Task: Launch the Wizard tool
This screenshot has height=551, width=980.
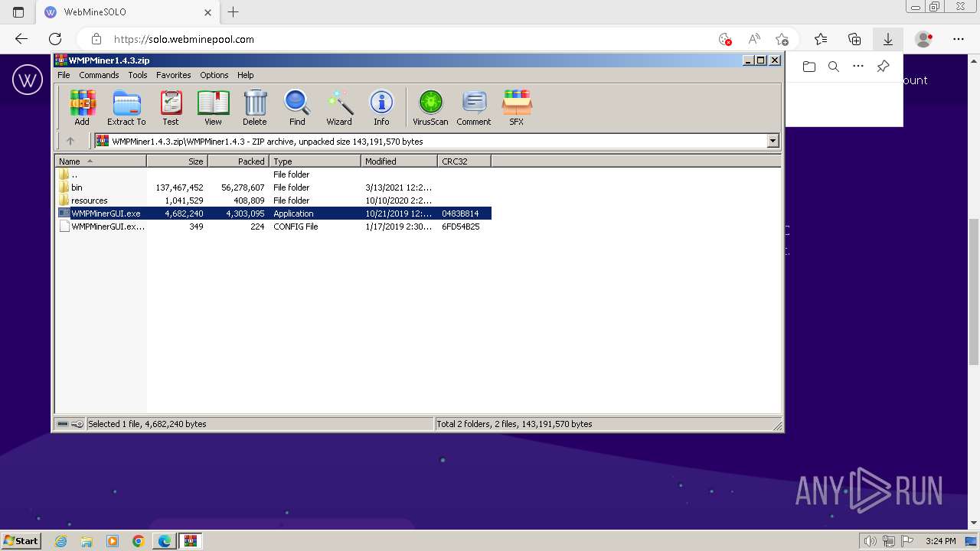Action: coord(339,107)
